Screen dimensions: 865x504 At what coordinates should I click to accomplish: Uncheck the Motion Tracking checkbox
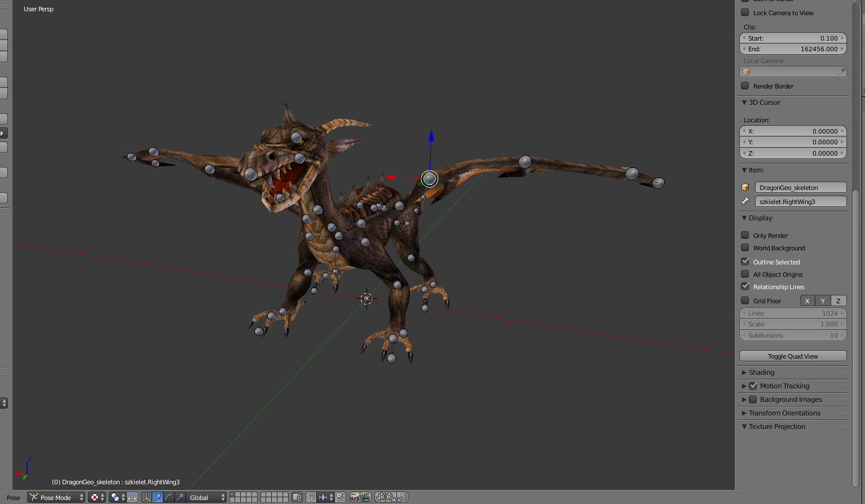point(753,386)
